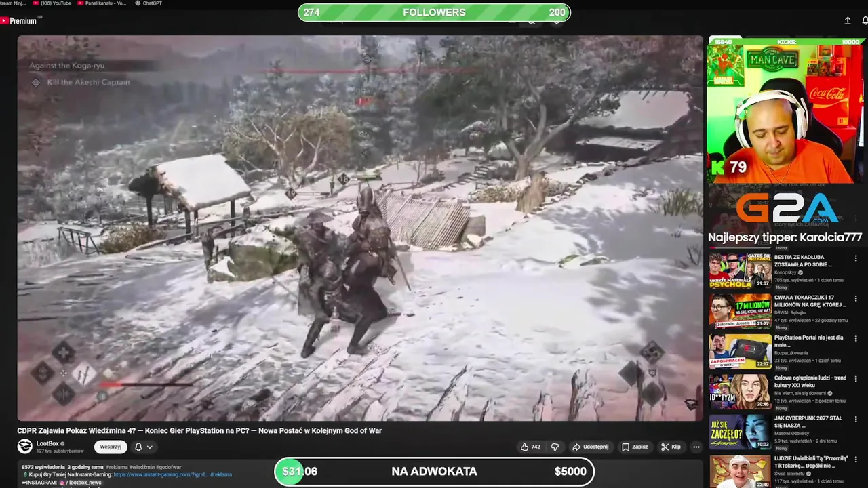Click the NA ADWOKATA donation goal bar
Viewport: 868px width, 488px height.
(x=434, y=472)
